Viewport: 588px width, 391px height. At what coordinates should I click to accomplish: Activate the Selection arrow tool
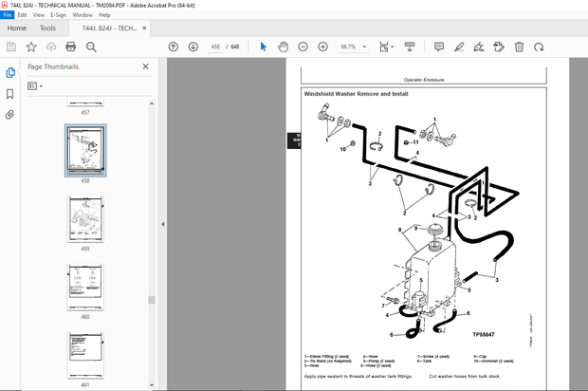(x=264, y=47)
